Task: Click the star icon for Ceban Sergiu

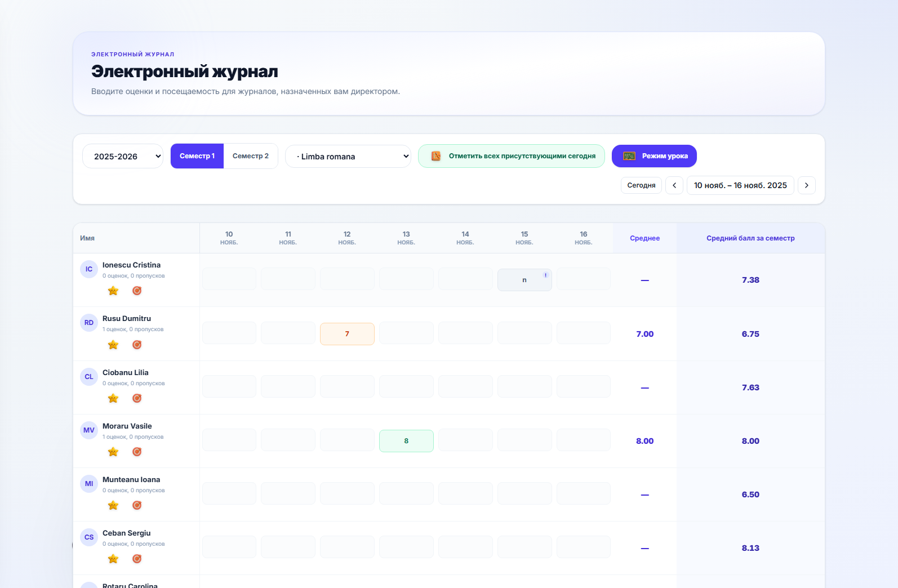Action: click(x=113, y=559)
